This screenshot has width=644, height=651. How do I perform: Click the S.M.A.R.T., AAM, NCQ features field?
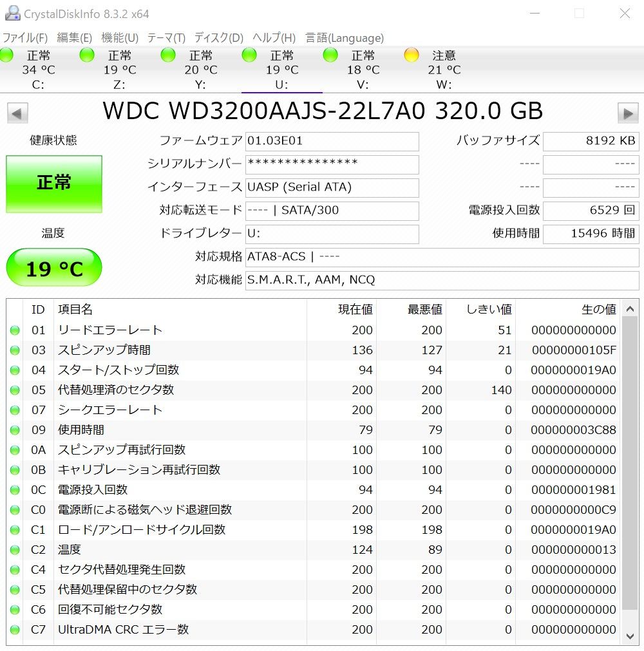(442, 281)
